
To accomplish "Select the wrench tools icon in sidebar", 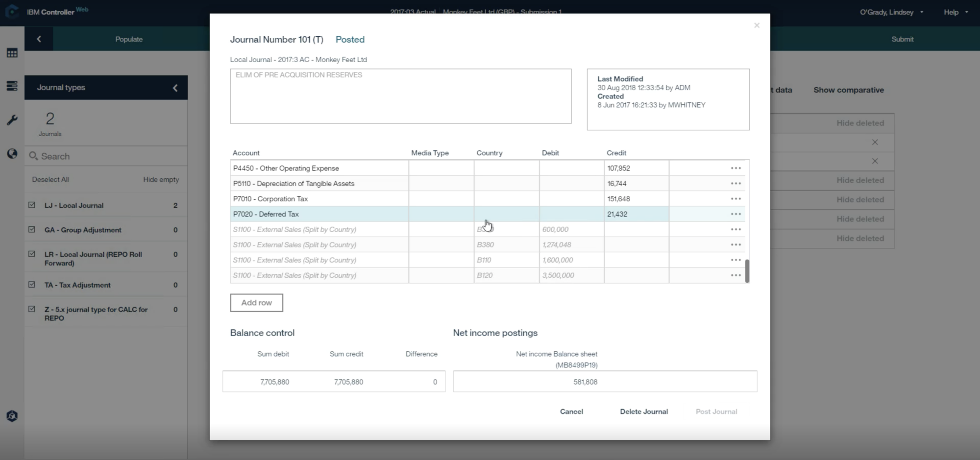I will click(12, 120).
